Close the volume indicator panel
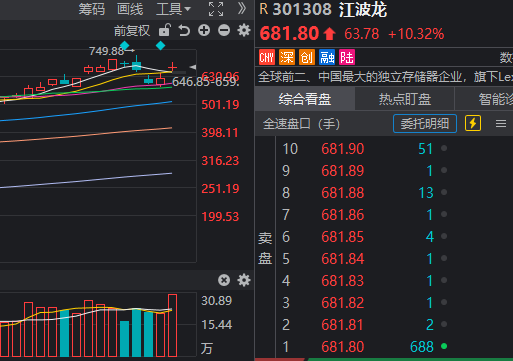The height and width of the screenshot is (361, 513). [x=224, y=280]
